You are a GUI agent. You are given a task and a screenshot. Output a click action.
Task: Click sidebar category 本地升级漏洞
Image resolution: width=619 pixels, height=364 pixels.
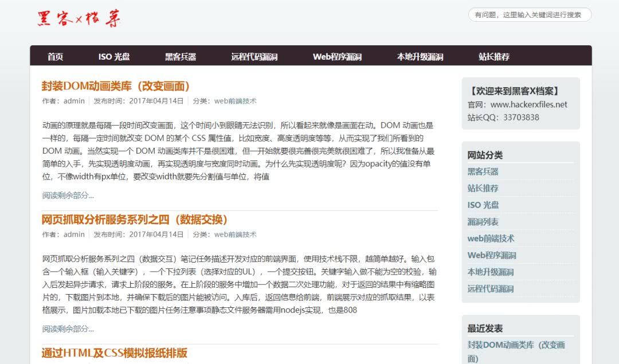pos(491,272)
